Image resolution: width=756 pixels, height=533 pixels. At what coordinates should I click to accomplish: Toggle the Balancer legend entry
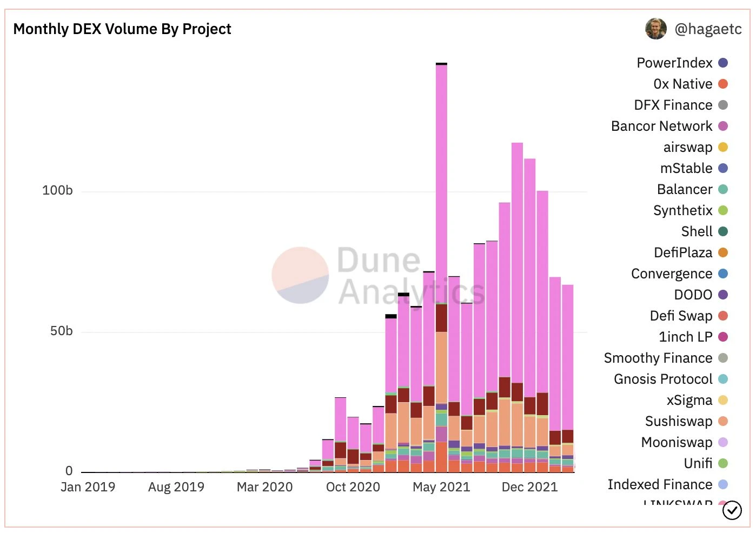click(692, 190)
